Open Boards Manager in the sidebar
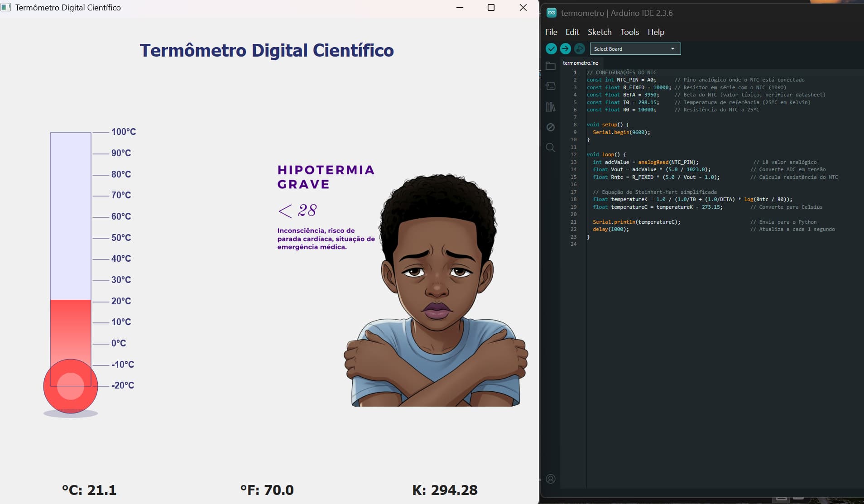The height and width of the screenshot is (504, 864). [x=551, y=86]
